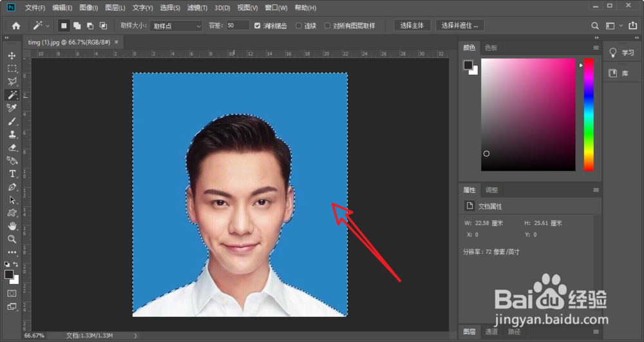Screen dimensions: 644x342
Task: Click the Change Screen Mode icon
Action: 12,307
